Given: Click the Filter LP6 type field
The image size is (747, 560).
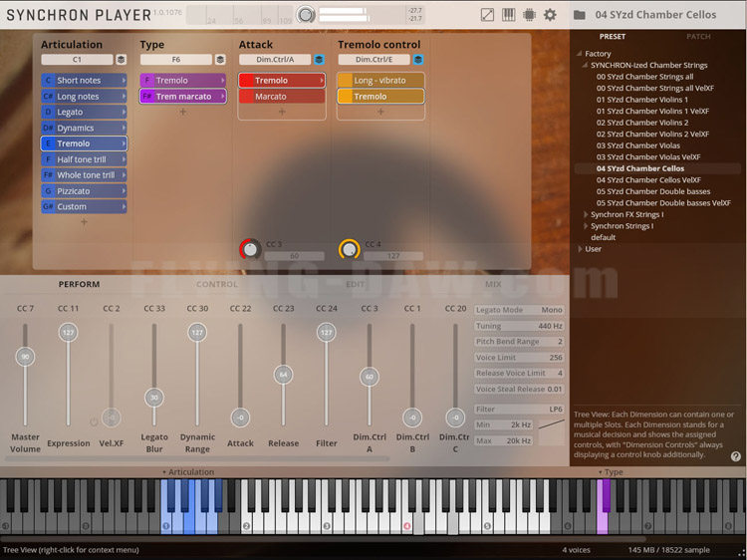Looking at the screenshot, I should click(x=519, y=409).
